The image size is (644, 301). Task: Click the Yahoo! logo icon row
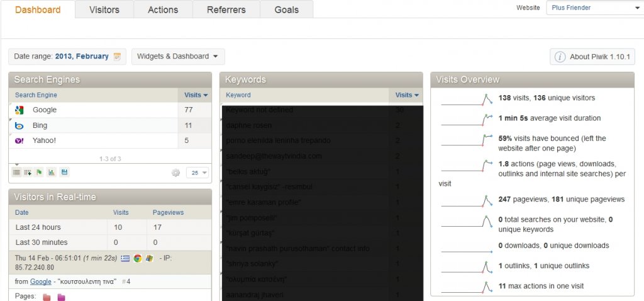19,140
